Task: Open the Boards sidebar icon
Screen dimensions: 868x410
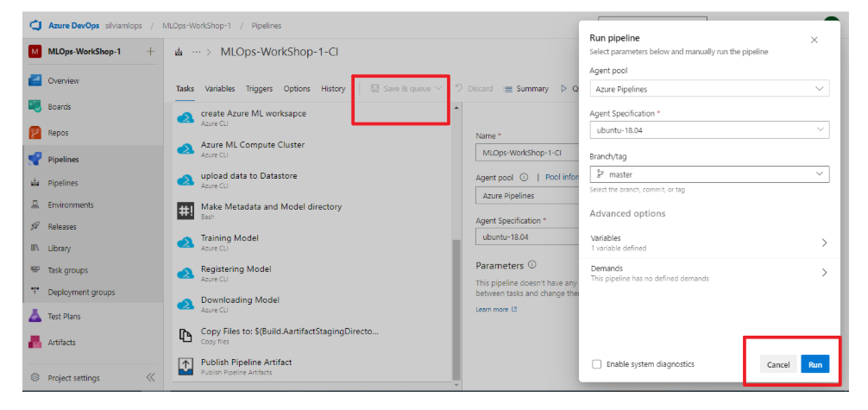Action: click(x=35, y=106)
